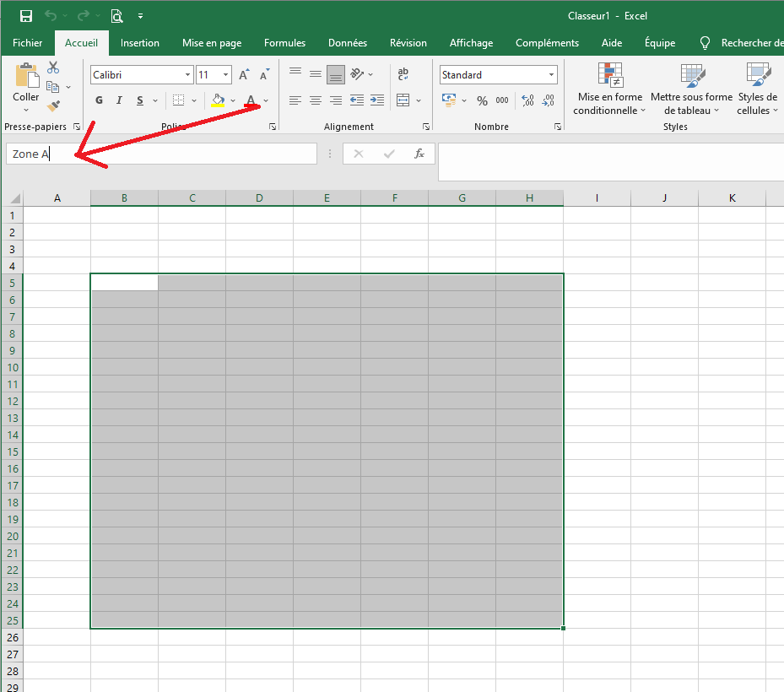Select column K header
The image size is (784, 692).
[732, 198]
